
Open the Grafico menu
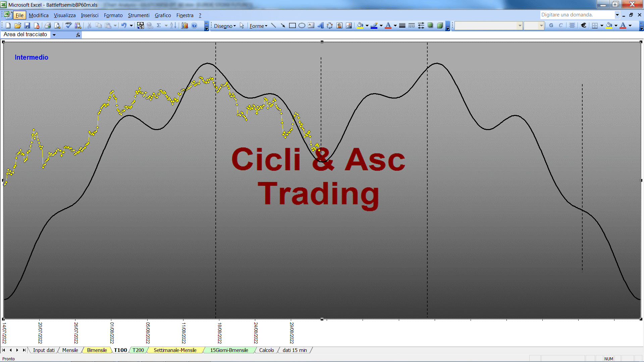pos(163,15)
